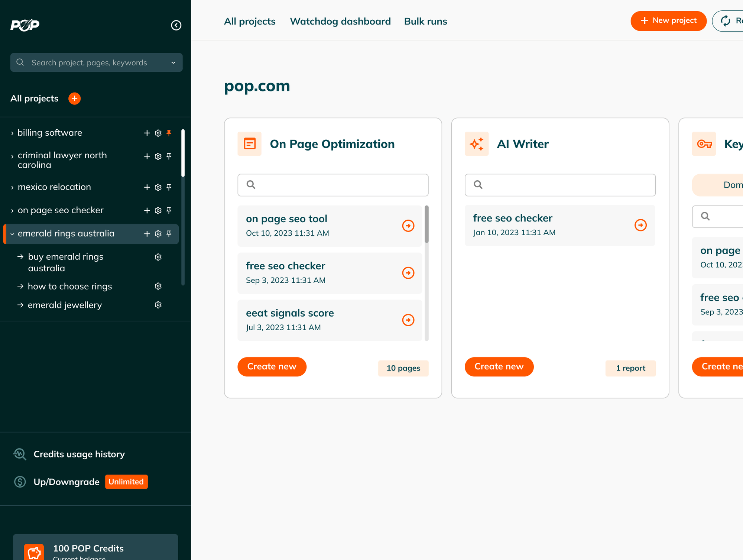Pin the criminal lawyer north carolina project
743x560 pixels.
169,156
